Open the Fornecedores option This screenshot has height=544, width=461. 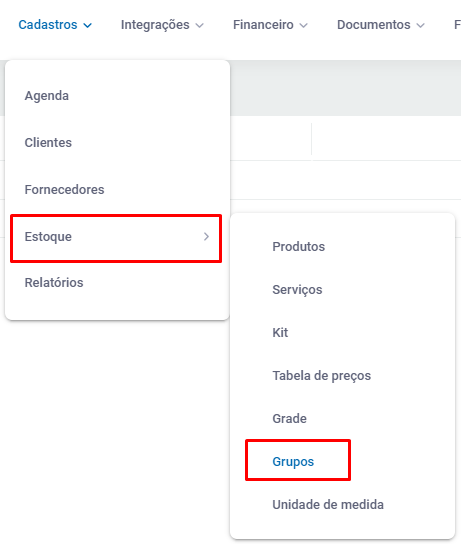tap(64, 190)
